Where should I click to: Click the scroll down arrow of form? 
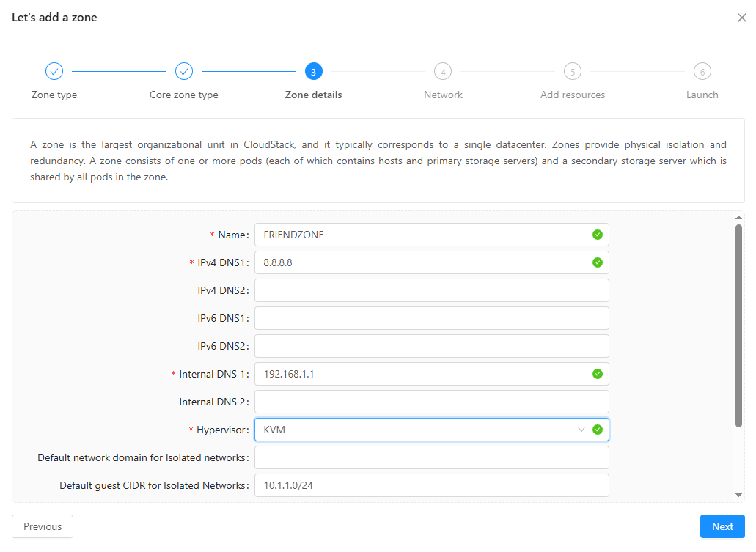(738, 496)
